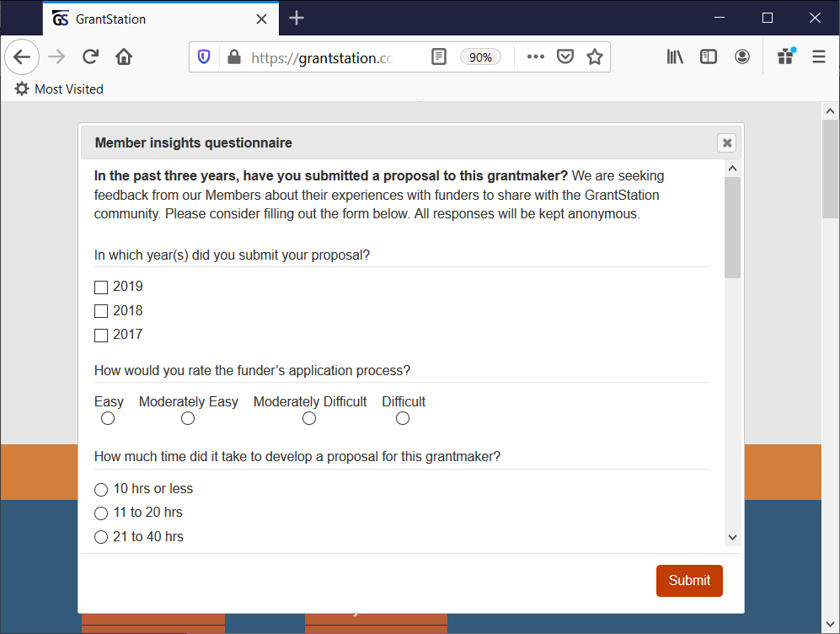
Task: Open the hamburger application menu
Action: (x=818, y=56)
